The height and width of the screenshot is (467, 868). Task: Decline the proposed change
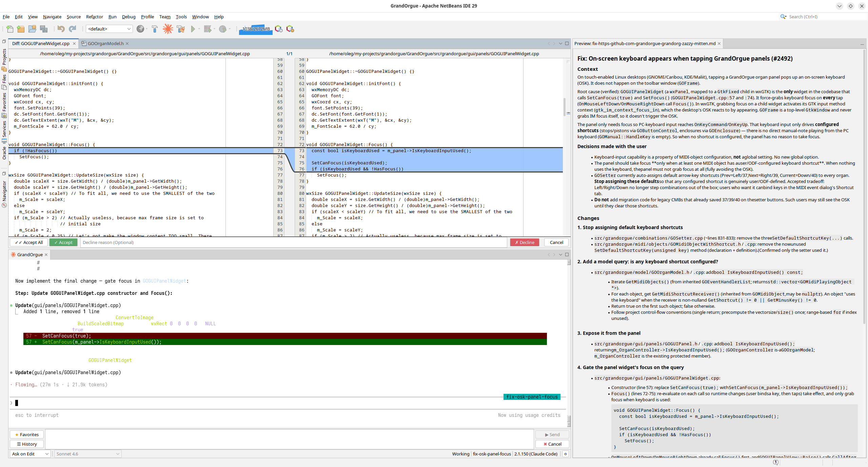click(525, 243)
